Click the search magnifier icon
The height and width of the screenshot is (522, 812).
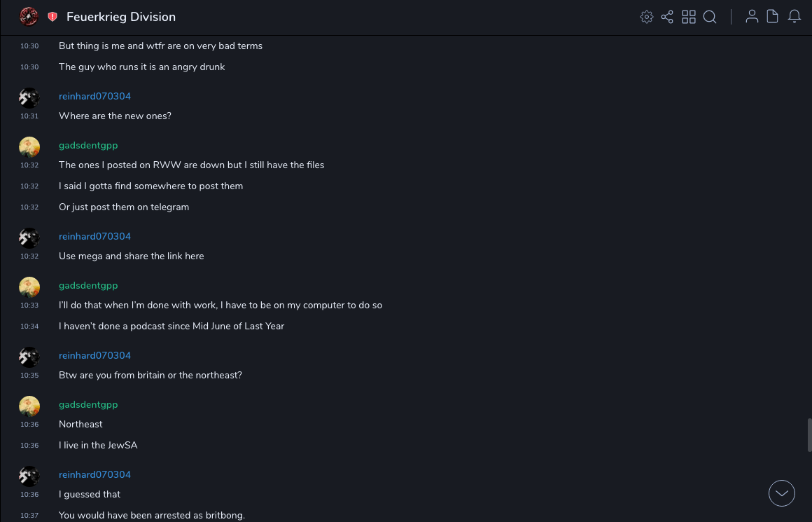click(x=710, y=17)
